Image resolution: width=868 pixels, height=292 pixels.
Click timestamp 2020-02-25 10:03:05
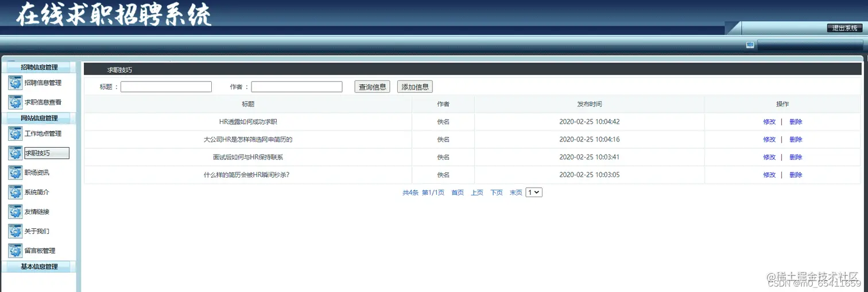pyautogui.click(x=590, y=175)
